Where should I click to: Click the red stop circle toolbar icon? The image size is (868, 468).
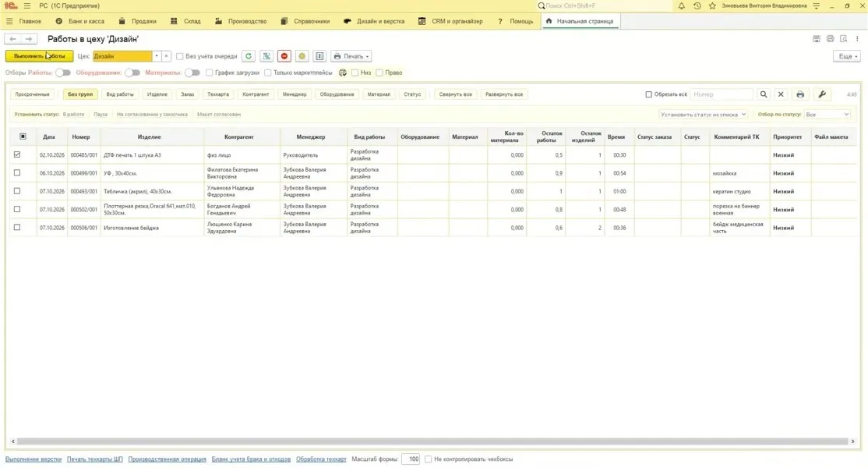click(284, 56)
